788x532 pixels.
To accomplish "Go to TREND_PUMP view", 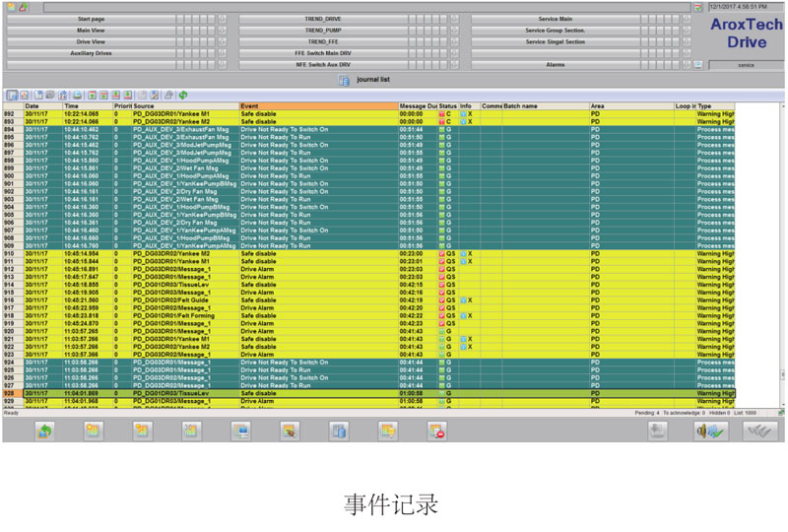I will 322,30.
